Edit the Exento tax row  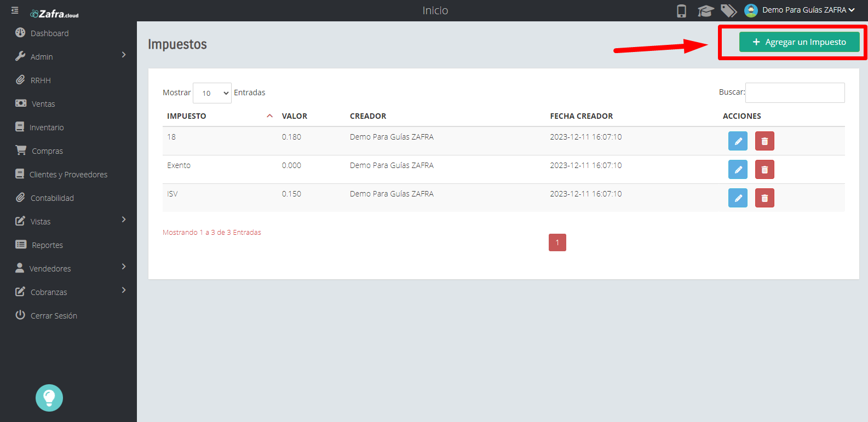(x=738, y=170)
